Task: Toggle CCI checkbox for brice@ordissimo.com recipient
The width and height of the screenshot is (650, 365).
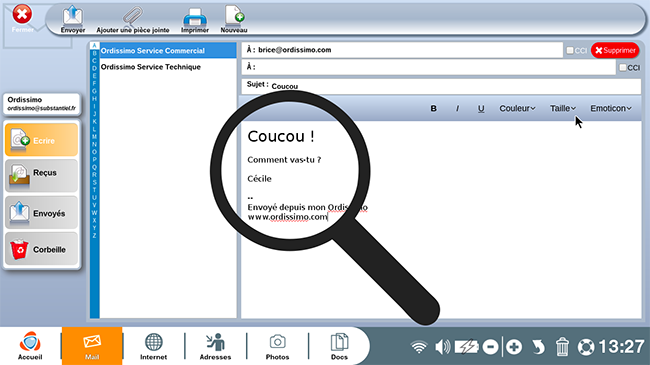Action: (x=570, y=50)
